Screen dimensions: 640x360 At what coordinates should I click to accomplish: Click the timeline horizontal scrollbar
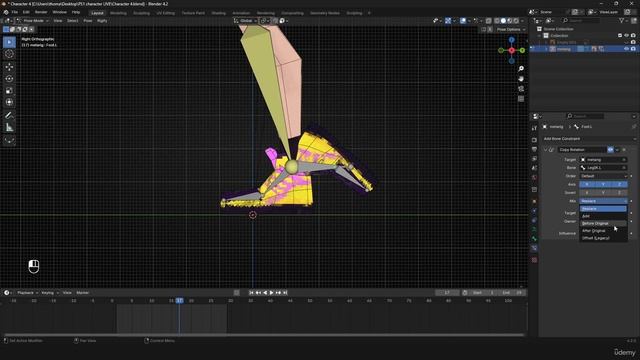point(264,335)
